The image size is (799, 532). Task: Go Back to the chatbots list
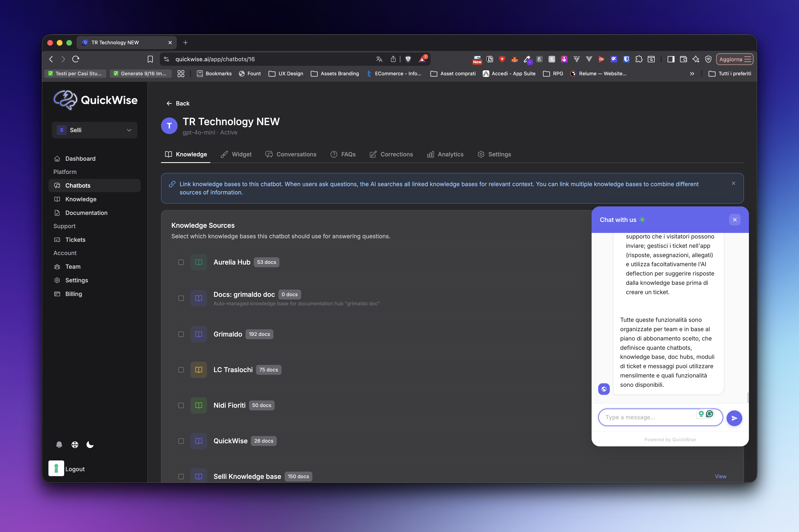pyautogui.click(x=178, y=103)
